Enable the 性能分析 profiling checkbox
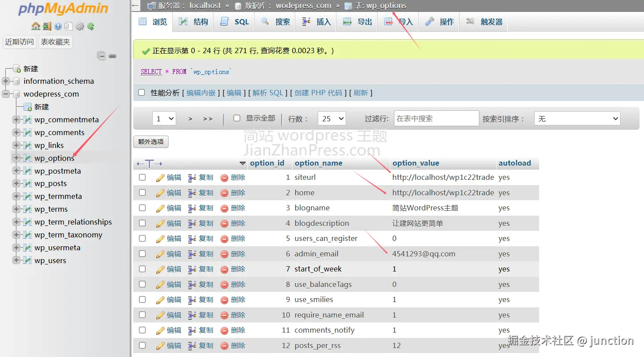The image size is (644, 357). tap(142, 93)
